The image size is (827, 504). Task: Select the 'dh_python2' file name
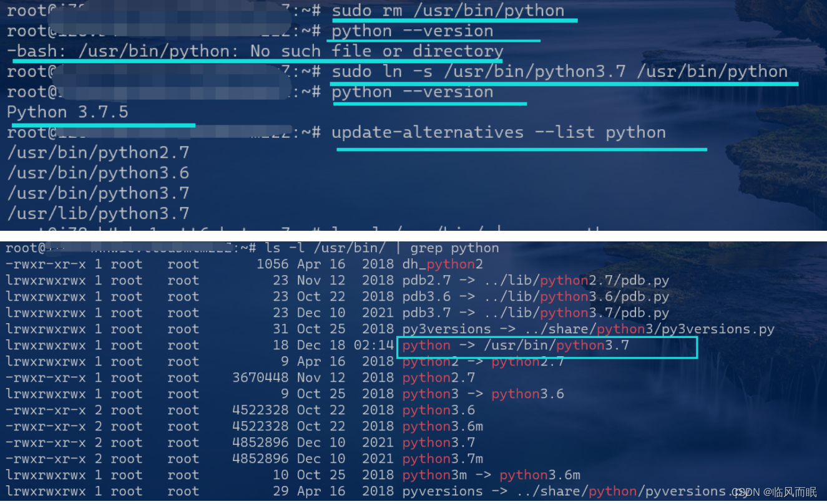[443, 264]
